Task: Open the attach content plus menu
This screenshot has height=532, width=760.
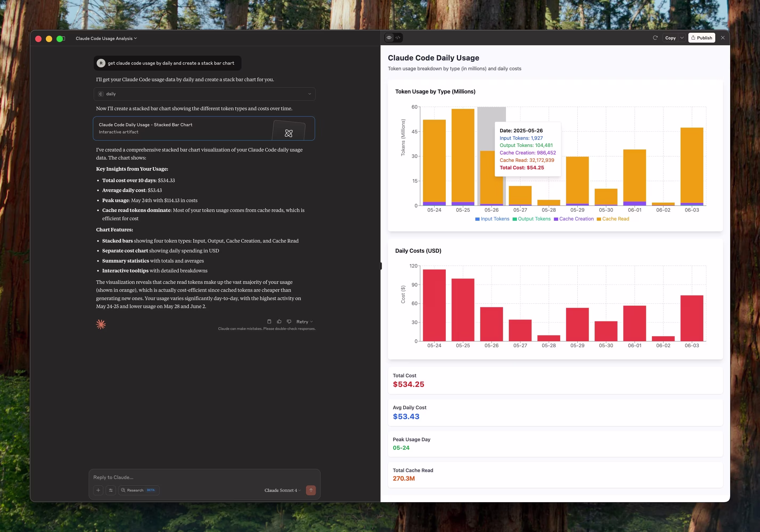Action: click(x=98, y=490)
